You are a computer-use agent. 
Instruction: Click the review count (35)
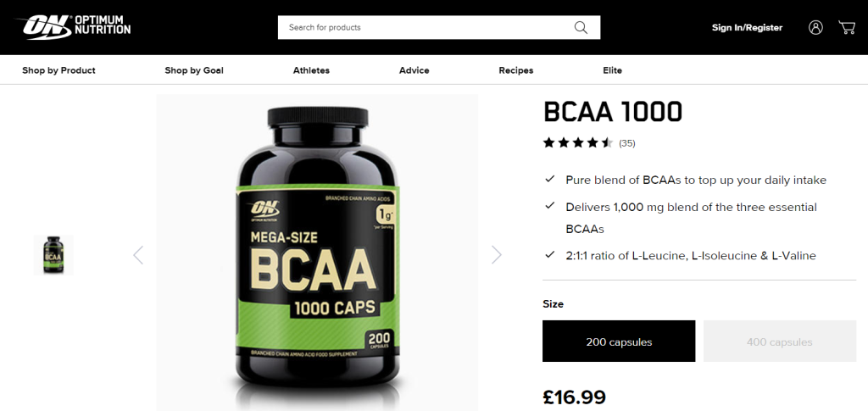coord(626,143)
